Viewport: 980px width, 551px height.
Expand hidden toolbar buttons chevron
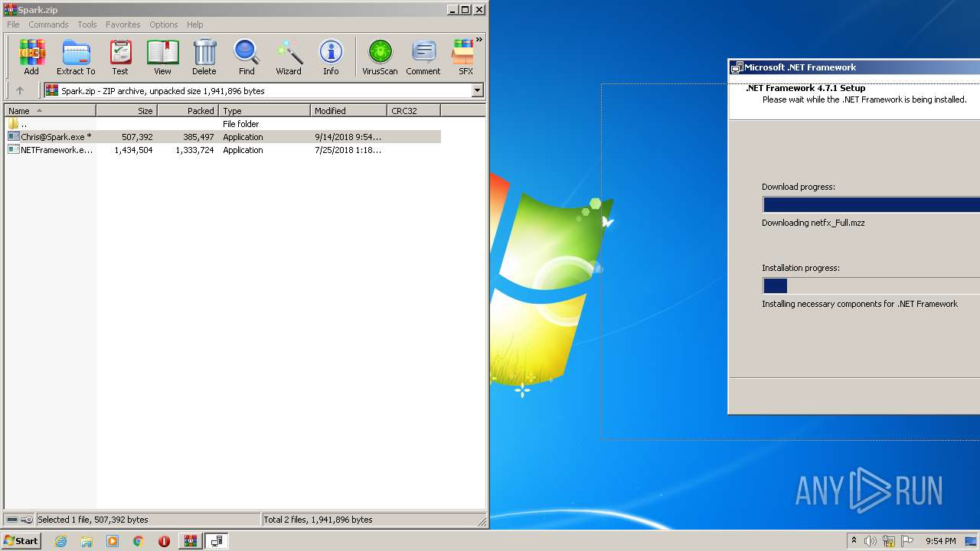(479, 40)
